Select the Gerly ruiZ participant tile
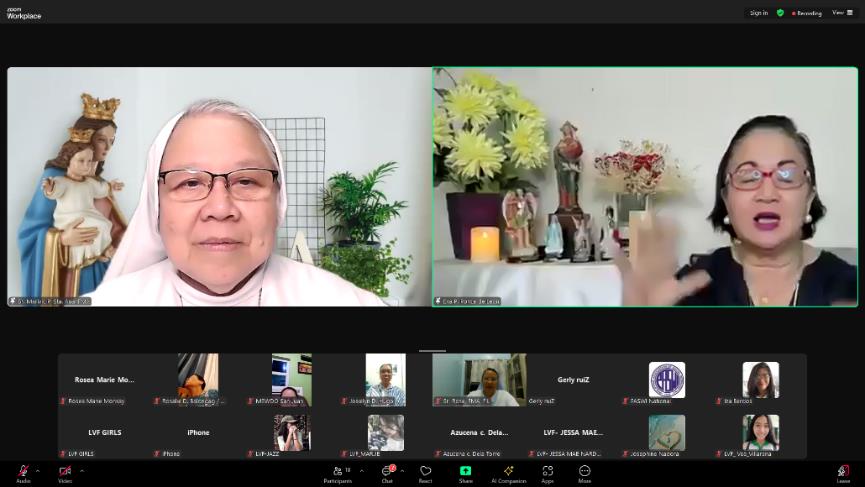 click(572, 380)
